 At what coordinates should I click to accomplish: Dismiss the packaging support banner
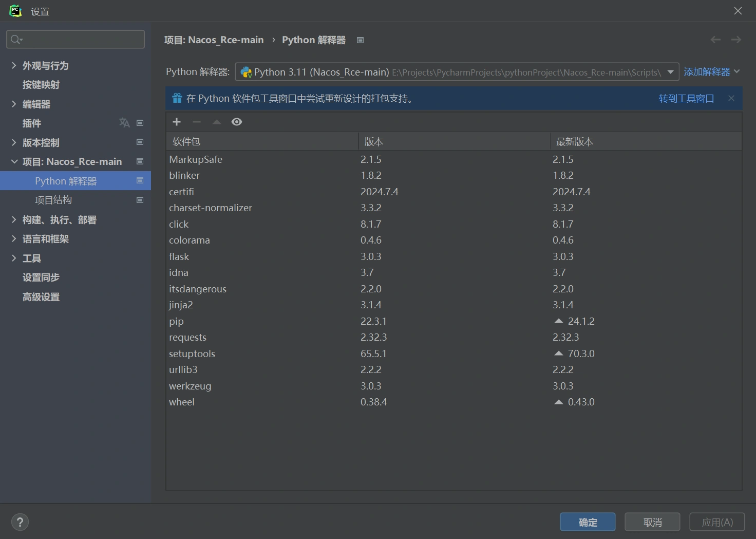click(x=731, y=98)
